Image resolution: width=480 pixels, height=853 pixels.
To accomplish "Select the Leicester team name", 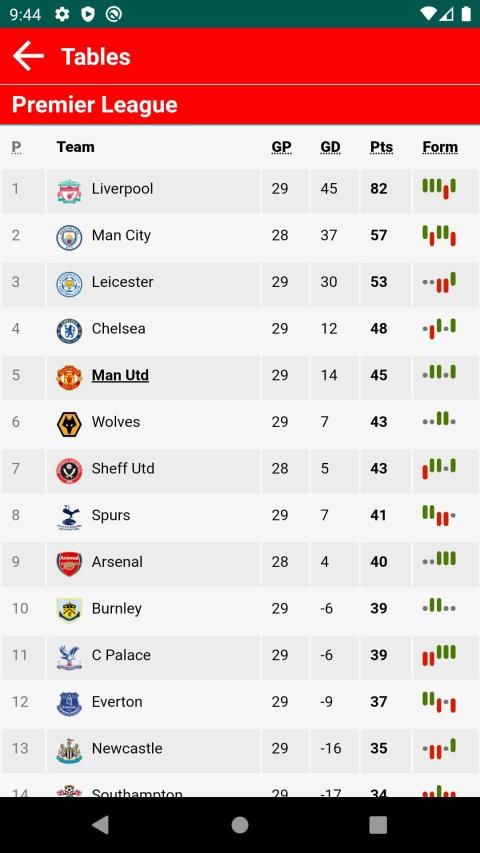I will [x=122, y=282].
